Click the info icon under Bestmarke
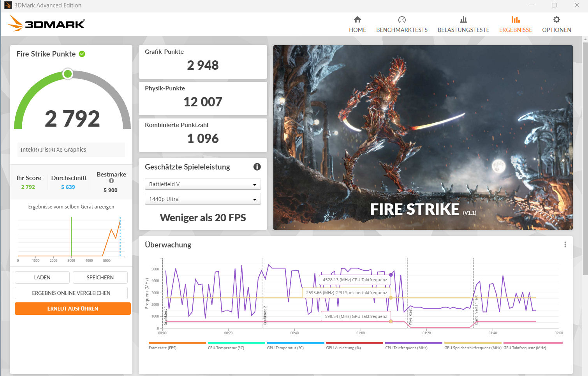This screenshot has height=376, width=588. 111,181
